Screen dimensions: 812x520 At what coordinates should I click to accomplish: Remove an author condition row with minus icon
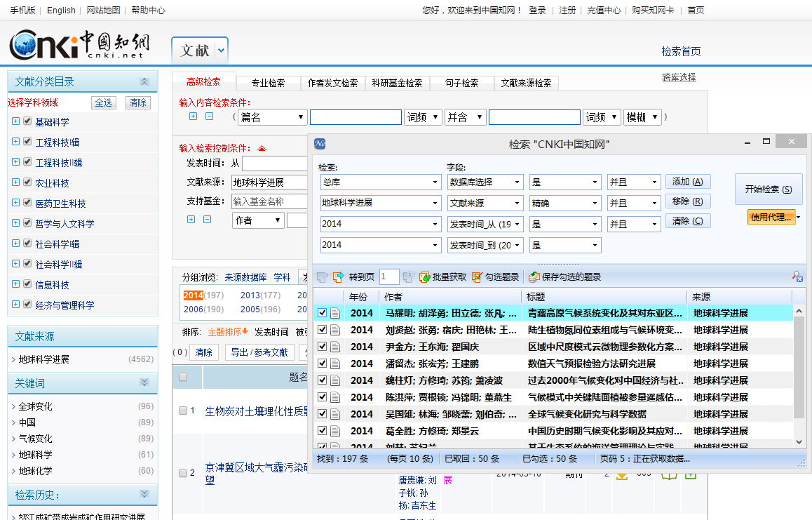coord(207,220)
